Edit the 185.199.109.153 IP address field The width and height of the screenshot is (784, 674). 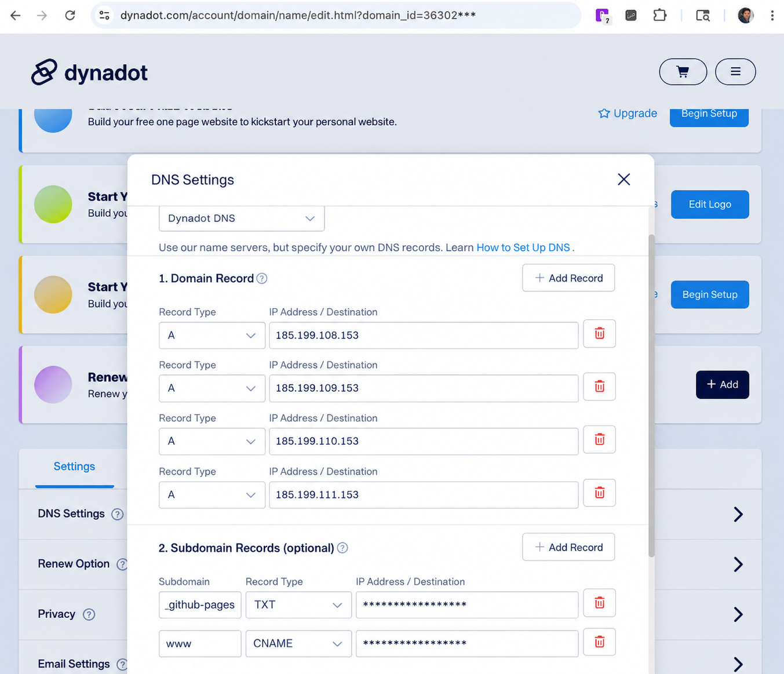(x=424, y=388)
